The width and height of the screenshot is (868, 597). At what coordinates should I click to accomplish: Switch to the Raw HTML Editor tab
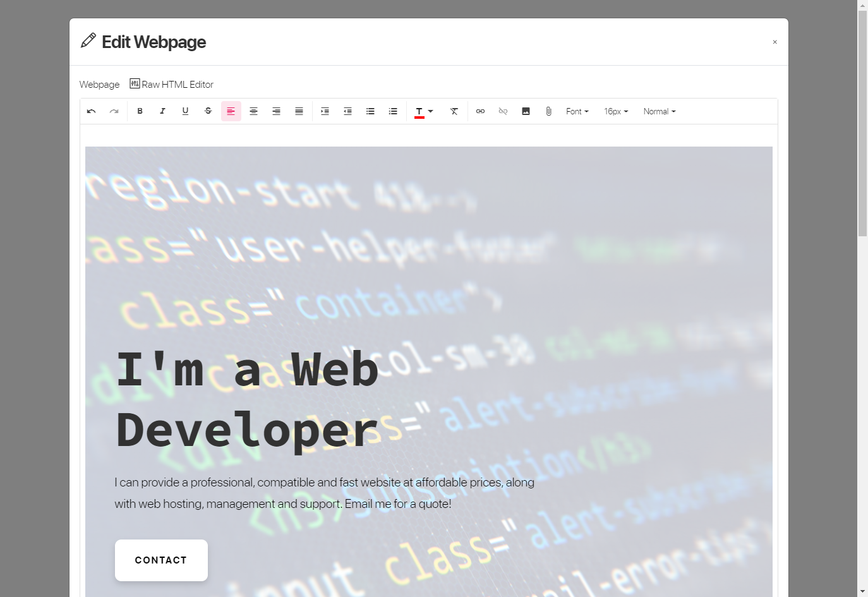pos(172,84)
